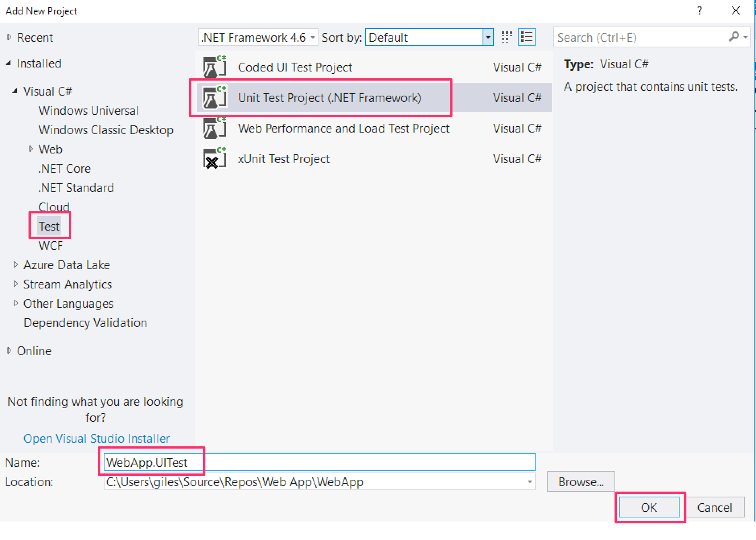Viewport: 756px width, 540px height.
Task: Expand the Azure Data Lake node
Action: pos(15,264)
